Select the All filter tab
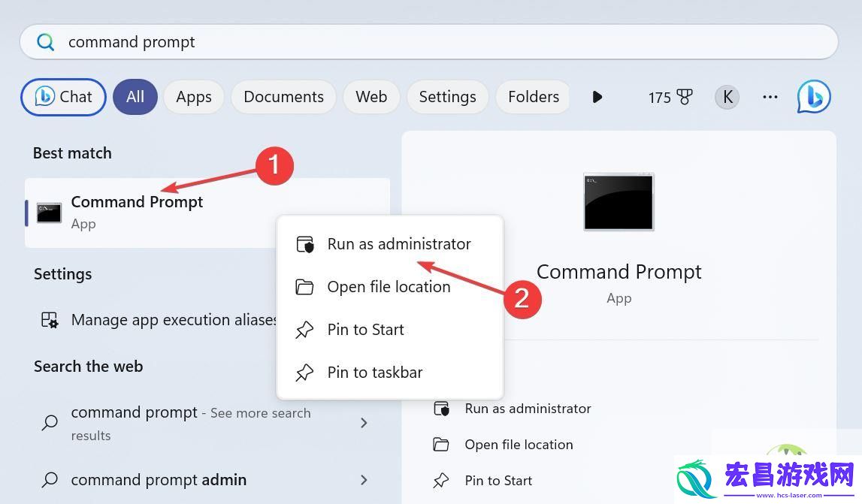This screenshot has height=504, width=862. coord(135,97)
